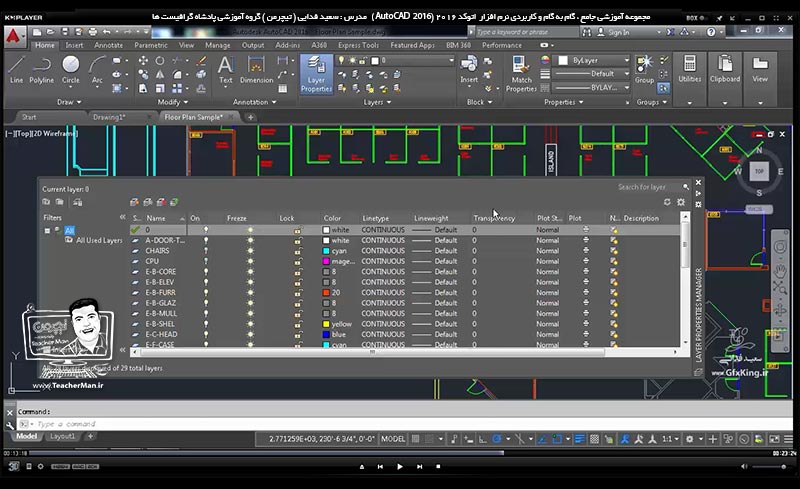Expand the Annotation panel dropdown

[x=254, y=102]
